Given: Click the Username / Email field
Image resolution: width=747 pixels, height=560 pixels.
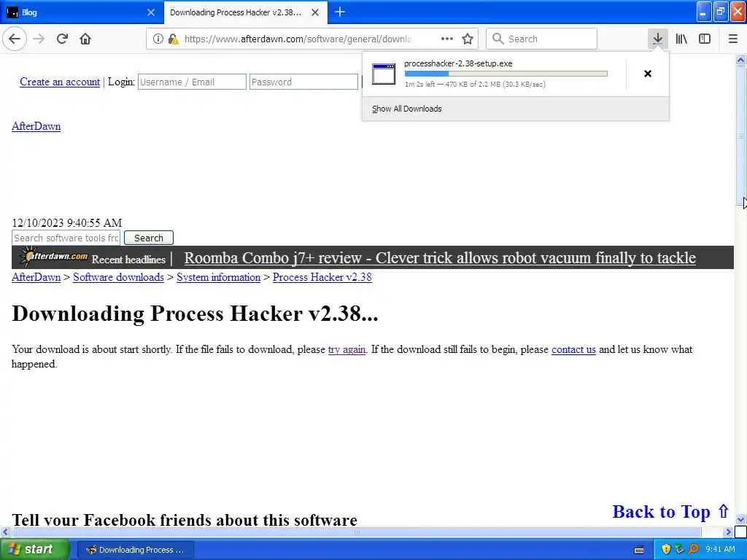Looking at the screenshot, I should tap(192, 82).
